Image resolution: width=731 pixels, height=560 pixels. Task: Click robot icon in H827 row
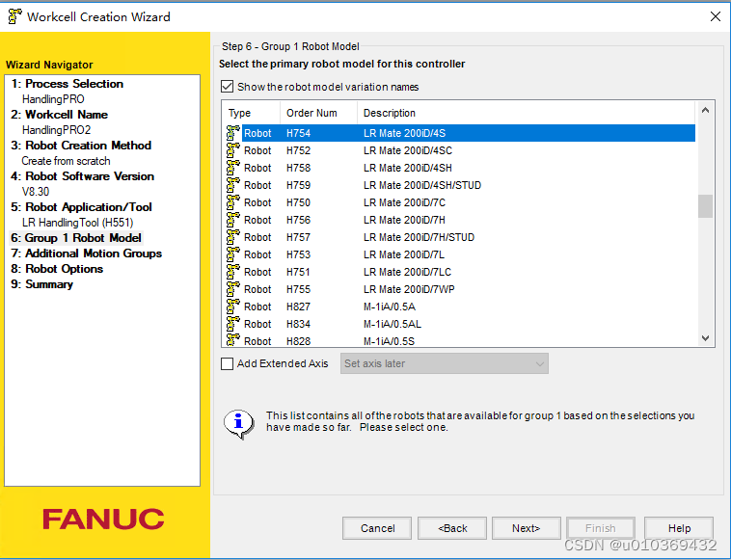click(233, 307)
